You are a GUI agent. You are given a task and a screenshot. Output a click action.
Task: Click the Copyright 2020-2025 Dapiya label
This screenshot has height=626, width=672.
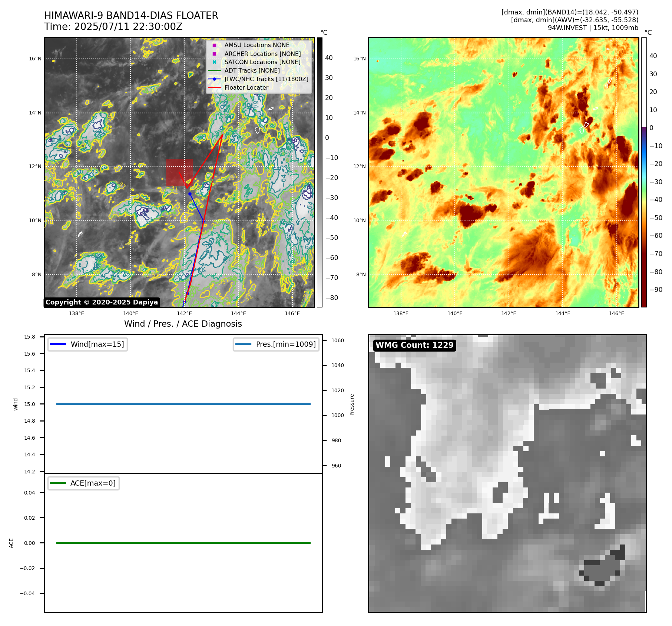click(x=102, y=302)
